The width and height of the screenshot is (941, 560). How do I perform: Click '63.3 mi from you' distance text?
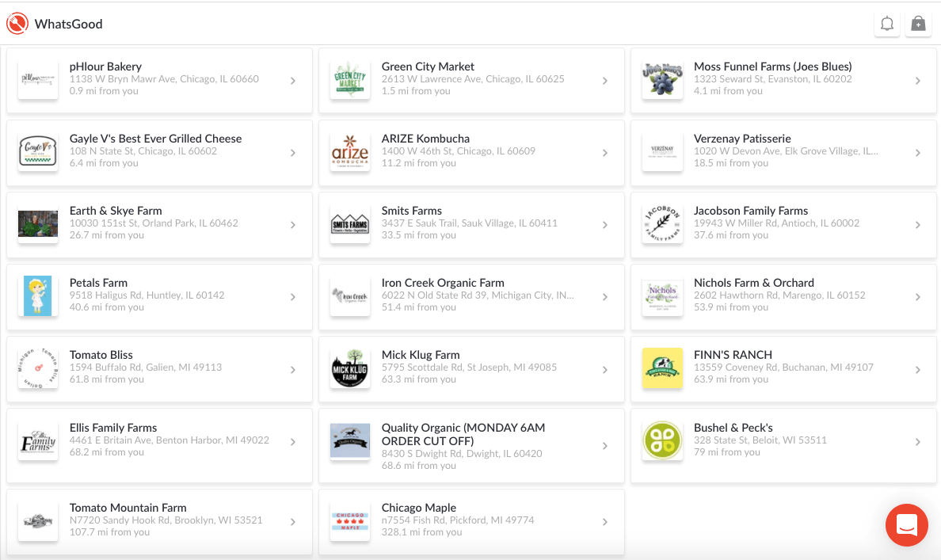(419, 379)
